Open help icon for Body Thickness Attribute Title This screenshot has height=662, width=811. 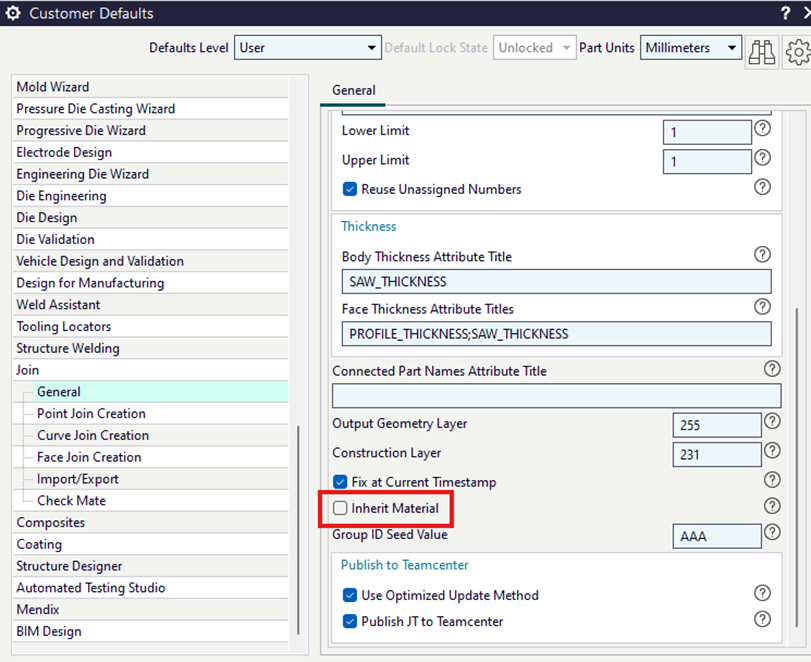(x=762, y=254)
